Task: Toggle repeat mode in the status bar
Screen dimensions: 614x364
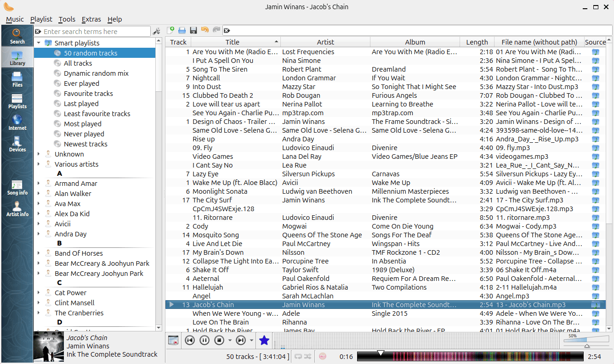Action: coord(298,356)
